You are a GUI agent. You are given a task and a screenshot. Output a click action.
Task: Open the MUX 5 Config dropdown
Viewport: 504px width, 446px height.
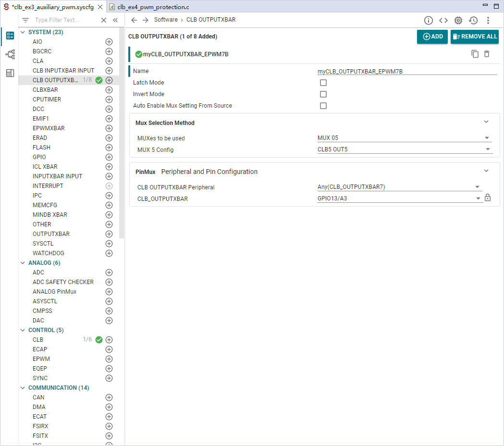[405, 149]
